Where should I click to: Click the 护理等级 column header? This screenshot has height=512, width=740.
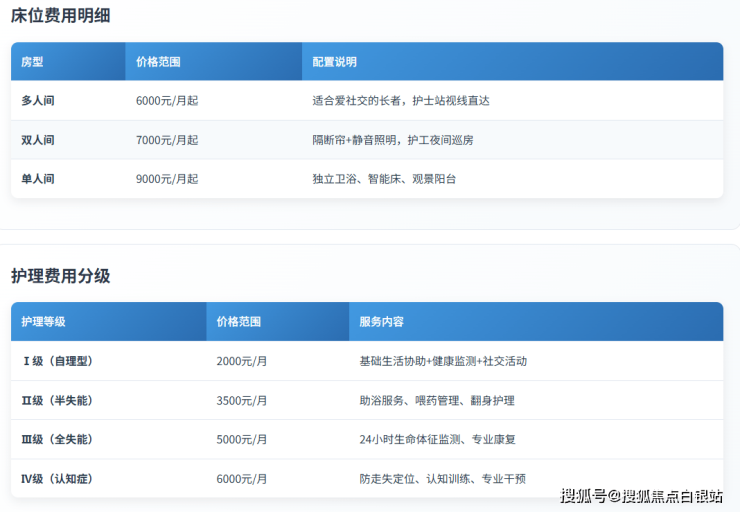[x=44, y=322]
